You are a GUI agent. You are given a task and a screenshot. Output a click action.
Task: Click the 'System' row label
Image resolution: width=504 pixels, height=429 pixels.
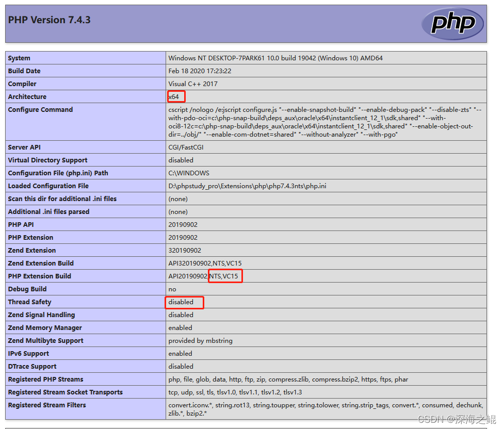(19, 58)
